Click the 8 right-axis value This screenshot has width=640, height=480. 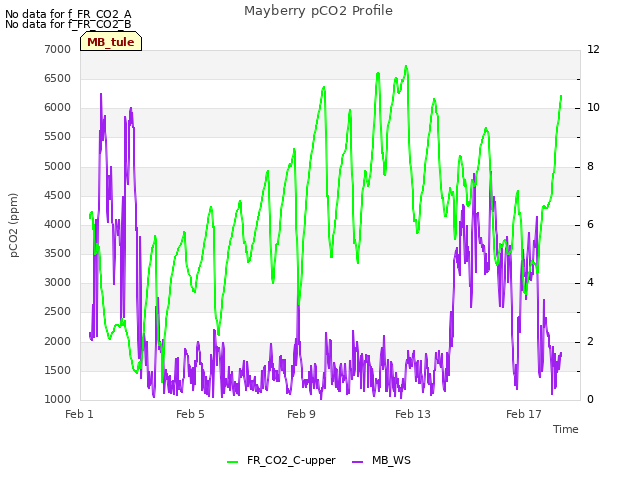pos(590,167)
